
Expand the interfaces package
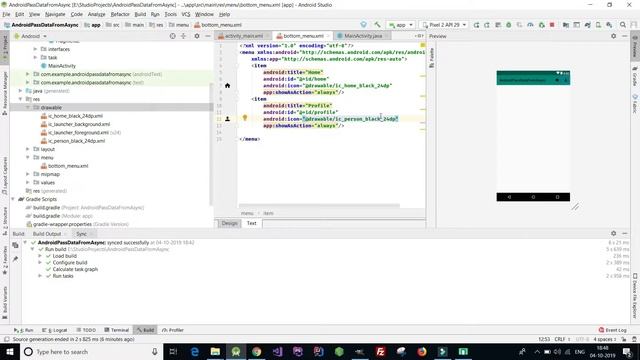tap(35, 49)
